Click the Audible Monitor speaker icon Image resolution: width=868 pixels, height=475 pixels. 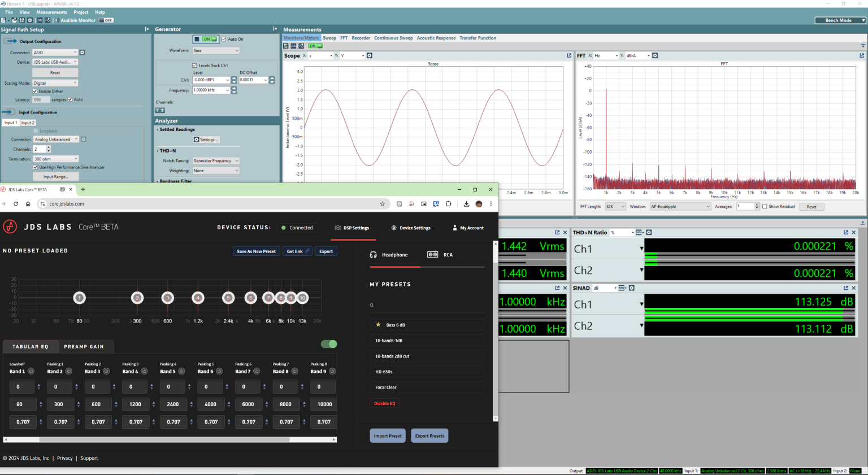57,20
